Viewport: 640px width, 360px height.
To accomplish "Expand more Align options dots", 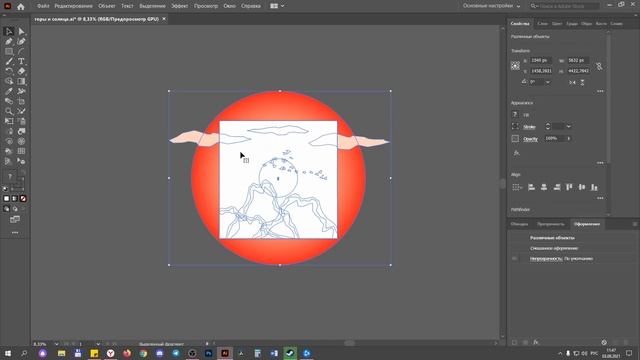I will [x=600, y=198].
